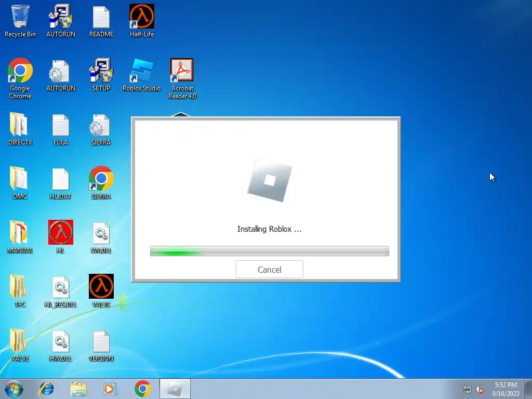Select the SIERRA Chrome shortcut icon
The image size is (532, 399).
(101, 183)
